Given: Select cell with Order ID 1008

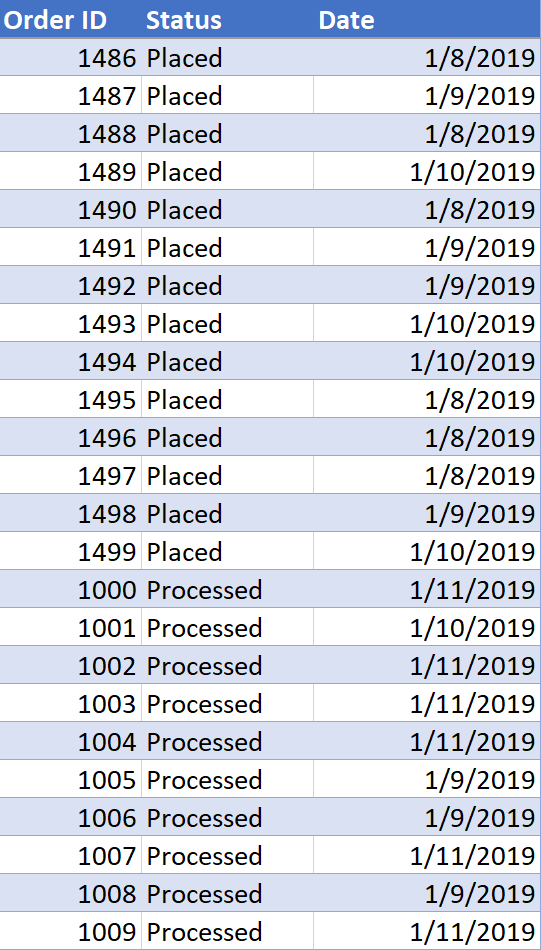Looking at the screenshot, I should (x=71, y=894).
